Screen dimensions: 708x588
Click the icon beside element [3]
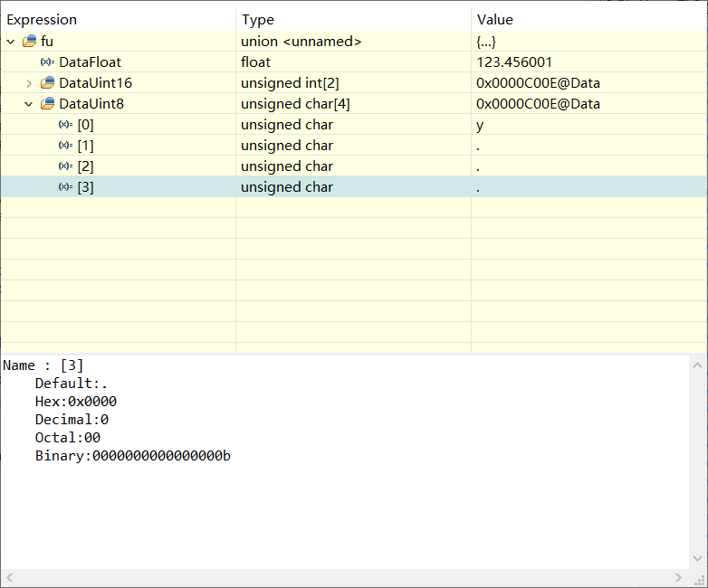pos(65,187)
